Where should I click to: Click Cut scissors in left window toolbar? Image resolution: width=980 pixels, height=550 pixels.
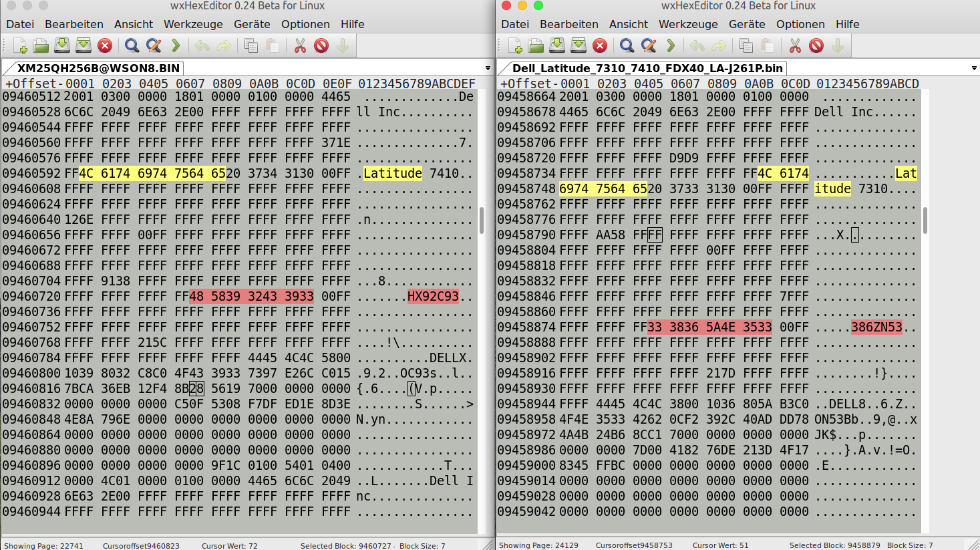tap(300, 45)
